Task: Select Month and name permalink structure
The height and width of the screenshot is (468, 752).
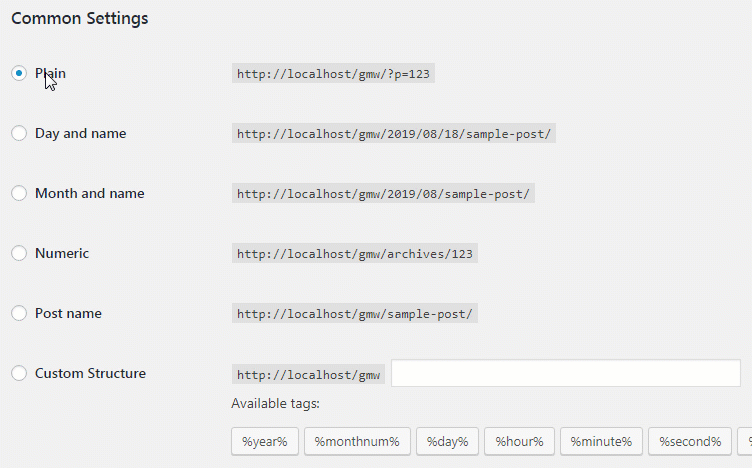Action: [x=19, y=193]
